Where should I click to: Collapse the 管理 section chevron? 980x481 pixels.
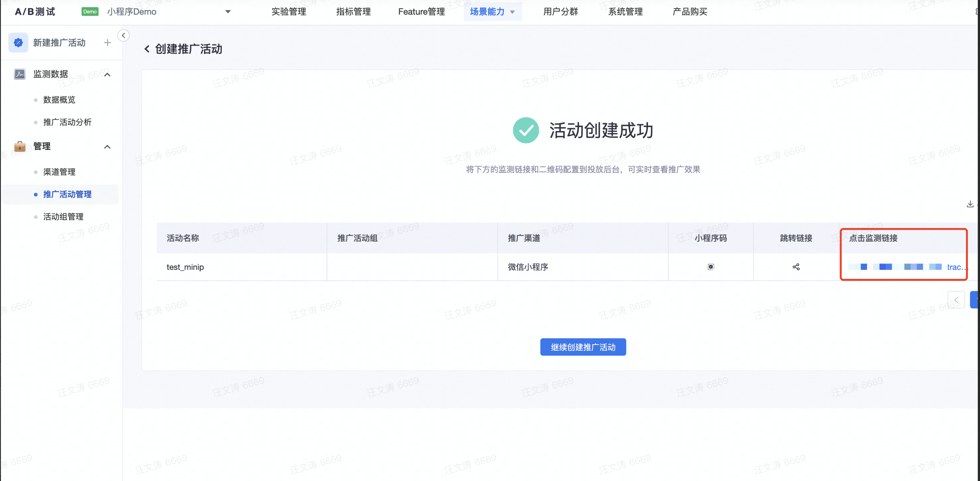click(107, 147)
